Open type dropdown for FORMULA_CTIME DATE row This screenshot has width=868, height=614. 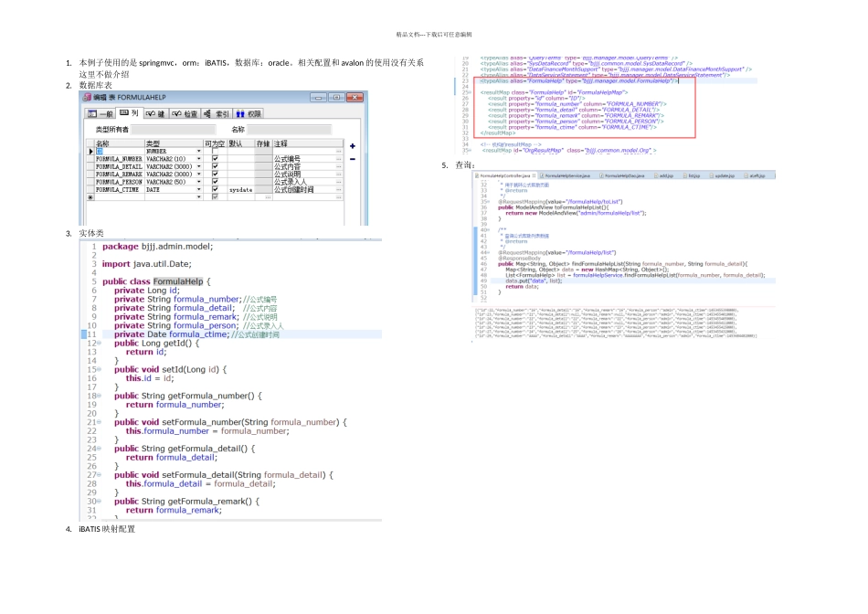(x=199, y=190)
